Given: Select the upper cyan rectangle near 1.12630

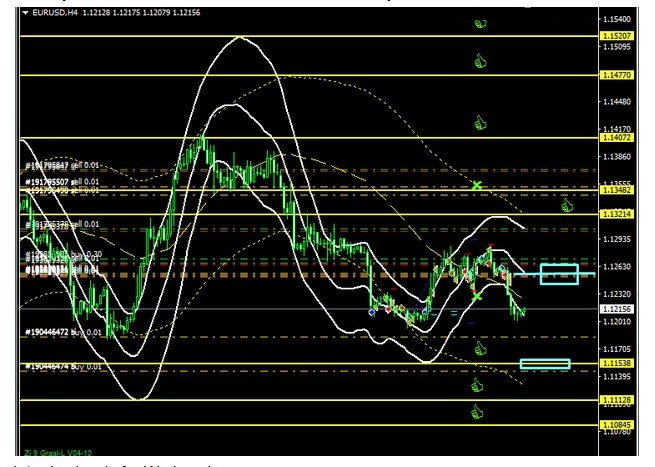Looking at the screenshot, I should [559, 274].
